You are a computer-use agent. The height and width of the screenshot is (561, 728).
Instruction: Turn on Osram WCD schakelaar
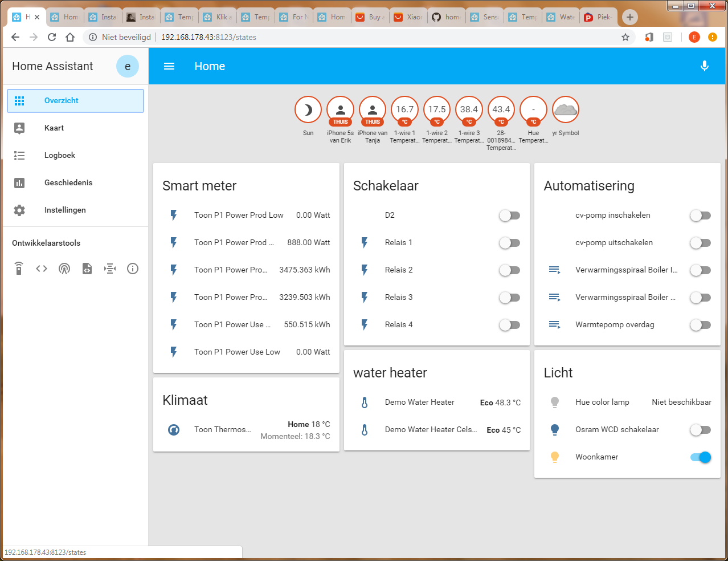tap(701, 430)
